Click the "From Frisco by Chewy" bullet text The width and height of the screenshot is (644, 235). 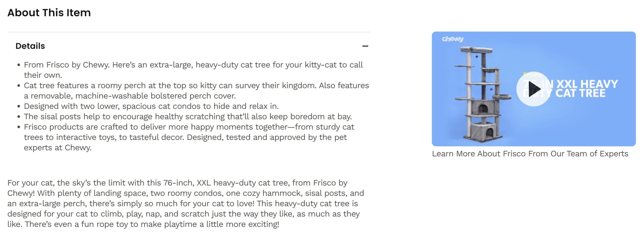point(193,65)
